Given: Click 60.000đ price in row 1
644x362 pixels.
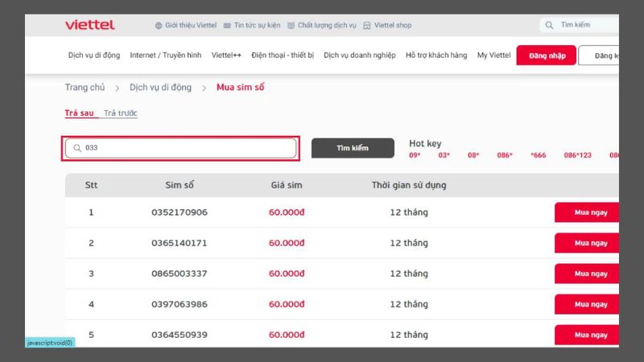Looking at the screenshot, I should pos(287,212).
